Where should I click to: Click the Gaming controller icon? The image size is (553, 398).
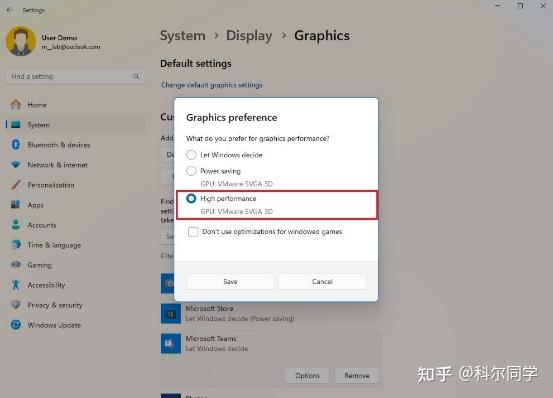coord(16,265)
